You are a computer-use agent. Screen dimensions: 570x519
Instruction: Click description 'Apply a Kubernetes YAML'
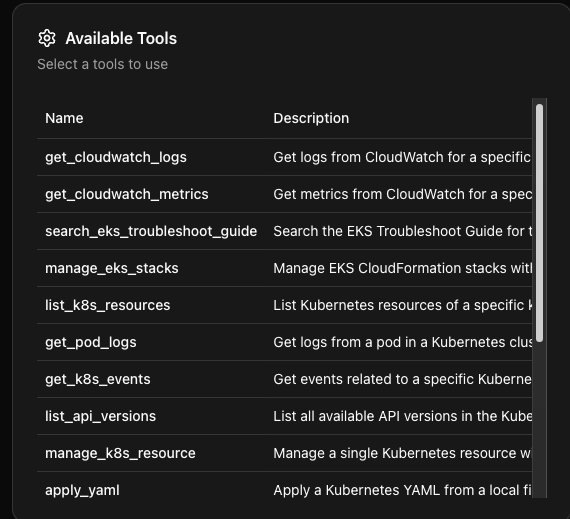coord(357,490)
